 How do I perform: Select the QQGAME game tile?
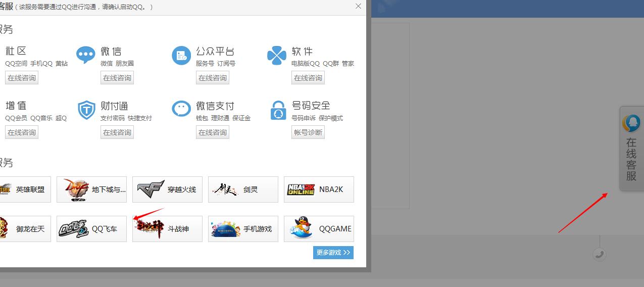319,229
